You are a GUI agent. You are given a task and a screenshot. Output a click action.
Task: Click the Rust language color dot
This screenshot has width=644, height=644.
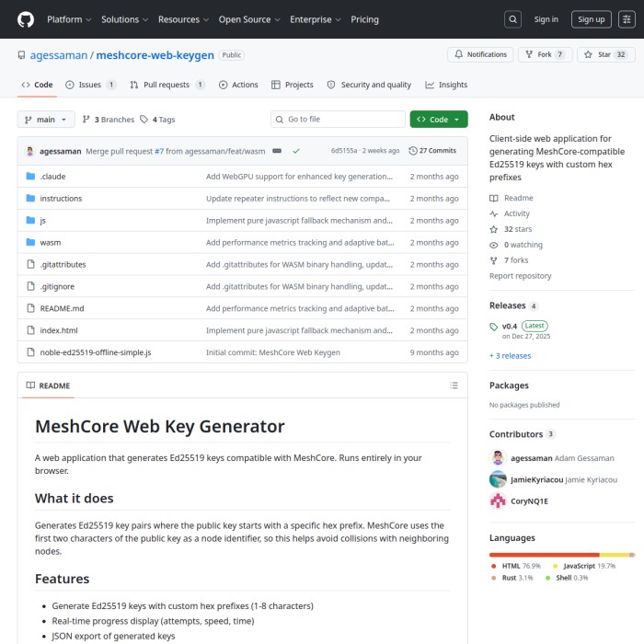click(x=493, y=578)
